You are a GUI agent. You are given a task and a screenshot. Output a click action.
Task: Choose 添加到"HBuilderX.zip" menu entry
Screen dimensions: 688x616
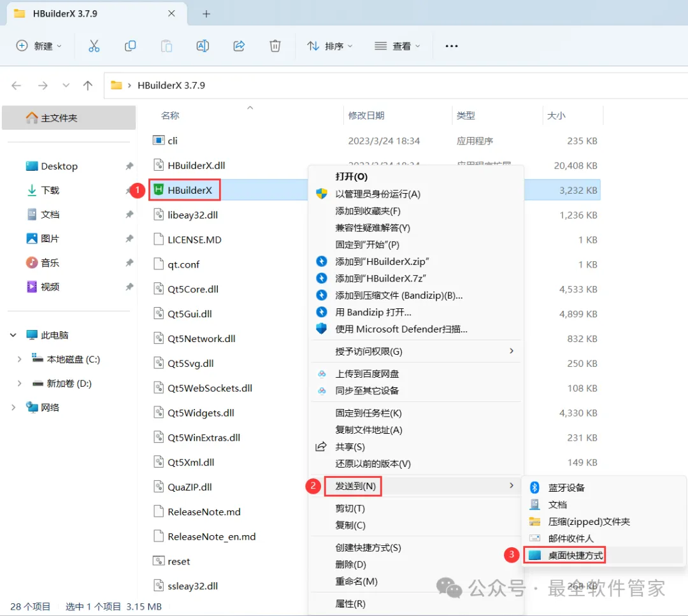(x=382, y=262)
